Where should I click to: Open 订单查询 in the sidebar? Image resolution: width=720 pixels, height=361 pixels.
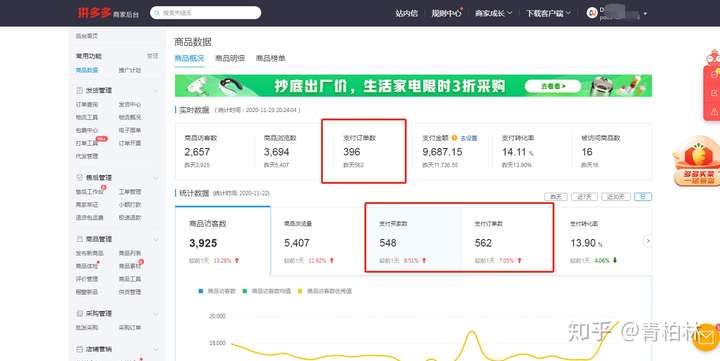[87, 105]
